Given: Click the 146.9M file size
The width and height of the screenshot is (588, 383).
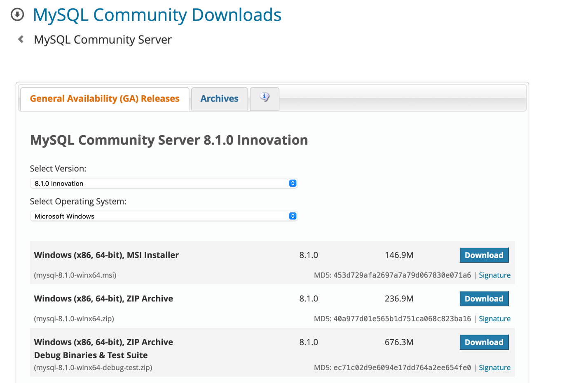Looking at the screenshot, I should 399,255.
